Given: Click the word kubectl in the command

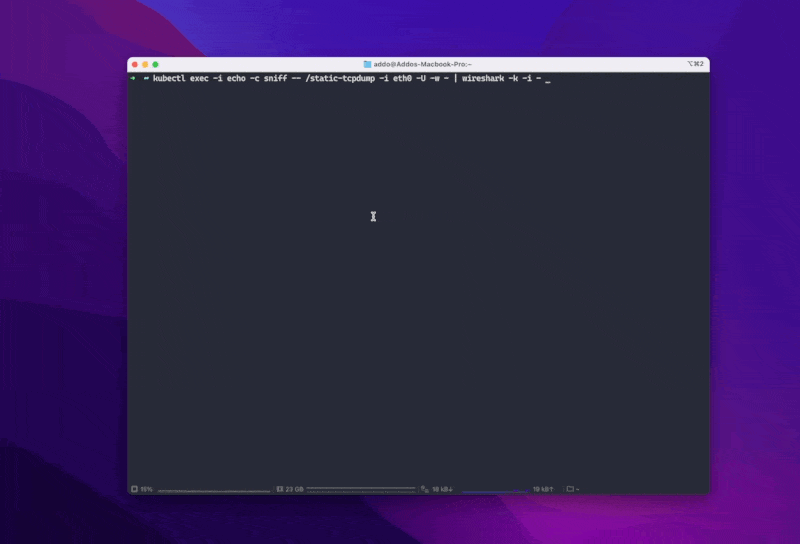Looking at the screenshot, I should pos(169,78).
